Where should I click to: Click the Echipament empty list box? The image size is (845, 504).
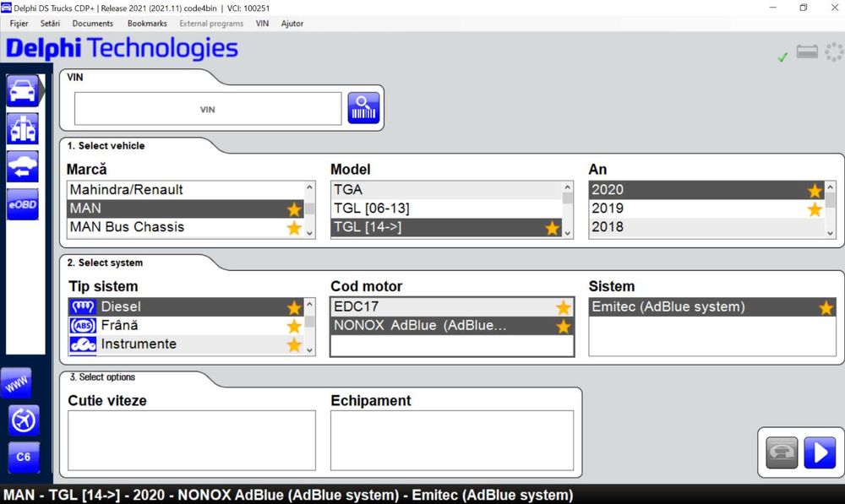tap(452, 441)
